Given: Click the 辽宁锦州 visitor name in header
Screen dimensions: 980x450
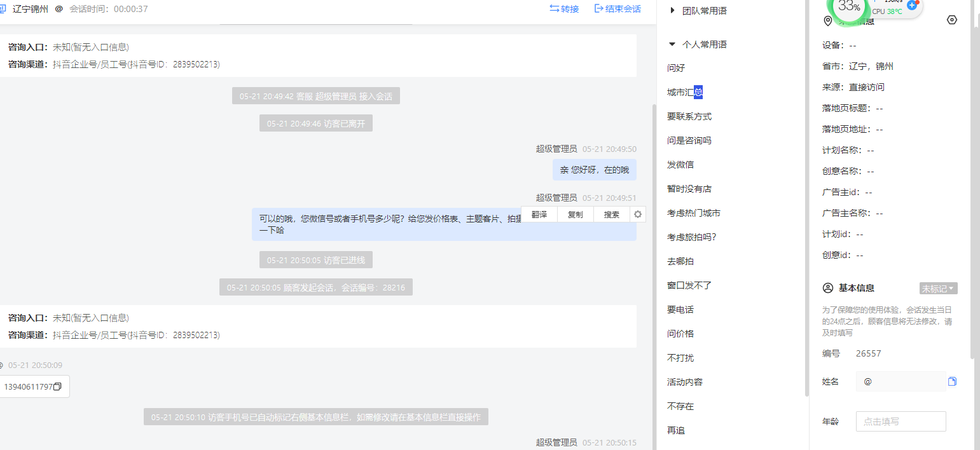Looking at the screenshot, I should click(x=31, y=9).
